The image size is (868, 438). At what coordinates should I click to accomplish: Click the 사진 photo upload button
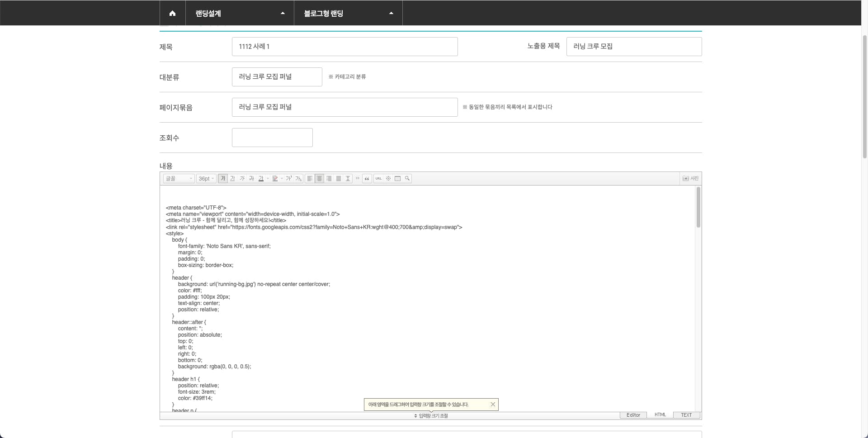pos(690,179)
